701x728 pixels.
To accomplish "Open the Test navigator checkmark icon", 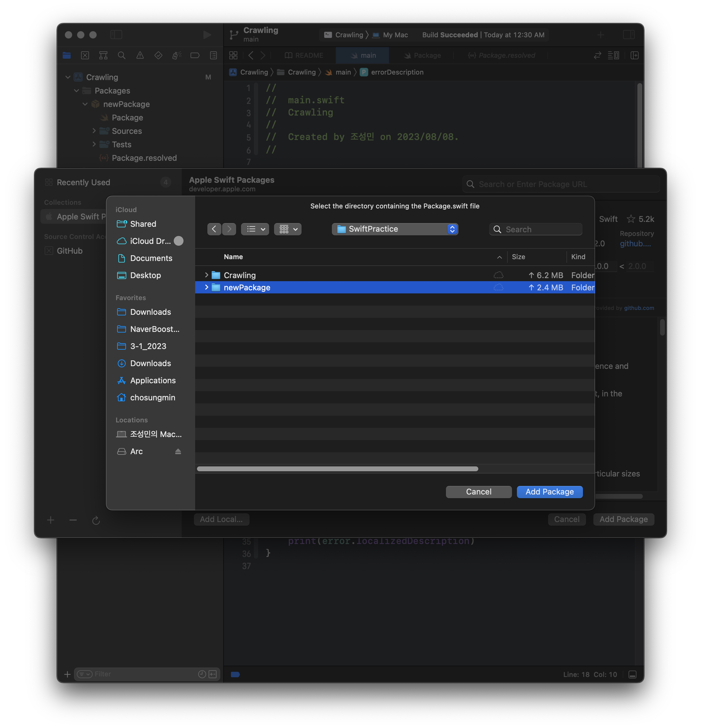I will pos(158,55).
